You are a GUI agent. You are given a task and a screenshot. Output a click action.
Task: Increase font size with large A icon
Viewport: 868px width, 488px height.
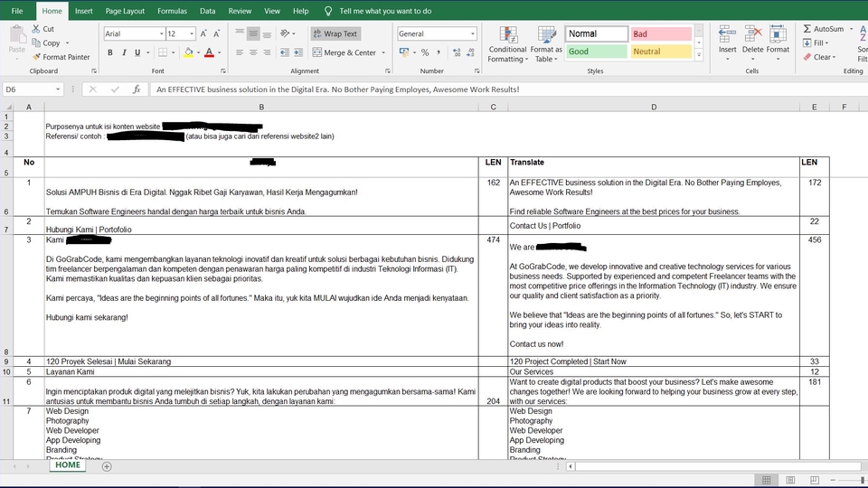pyautogui.click(x=203, y=33)
